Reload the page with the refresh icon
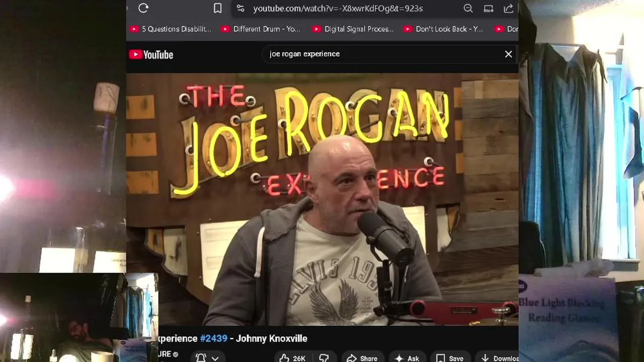The height and width of the screenshot is (362, 644). point(143,8)
